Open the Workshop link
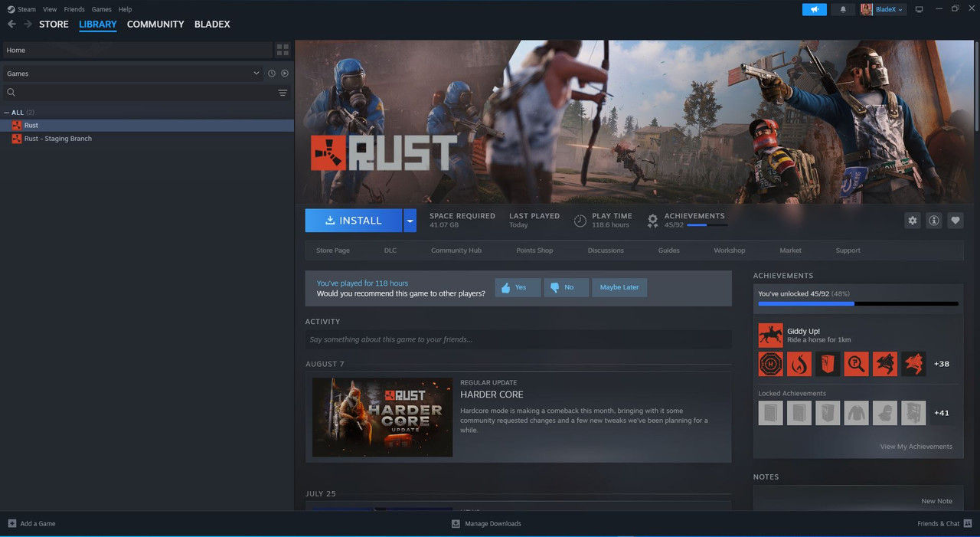 730,250
